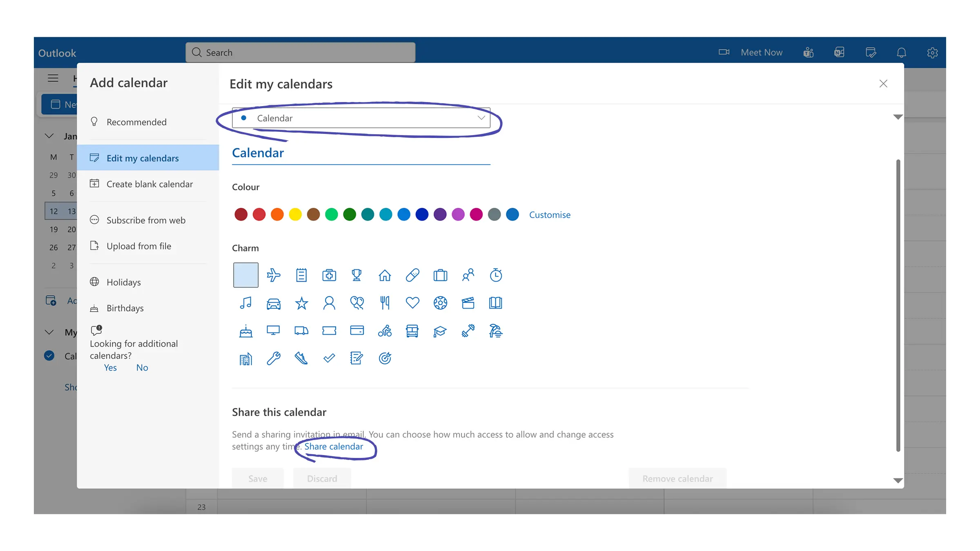This screenshot has width=980, height=551.
Task: Select the airplane charm icon
Action: (273, 275)
